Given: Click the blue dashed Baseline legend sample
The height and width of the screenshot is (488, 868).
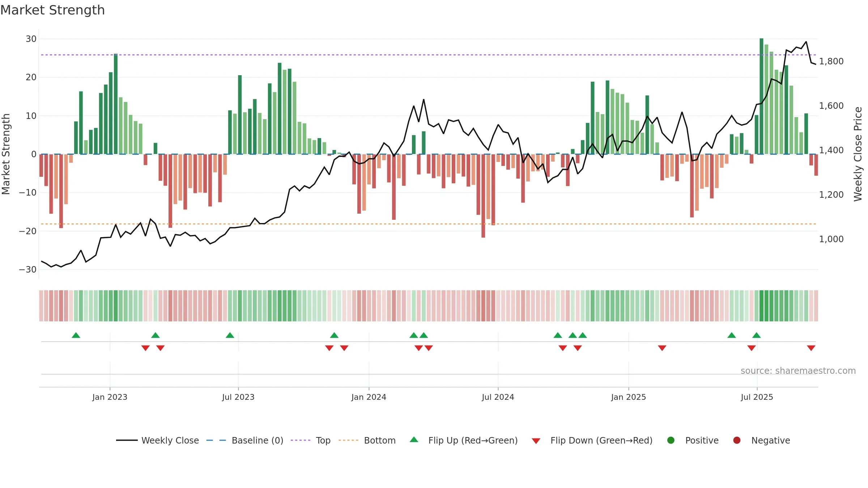Looking at the screenshot, I should 216,440.
